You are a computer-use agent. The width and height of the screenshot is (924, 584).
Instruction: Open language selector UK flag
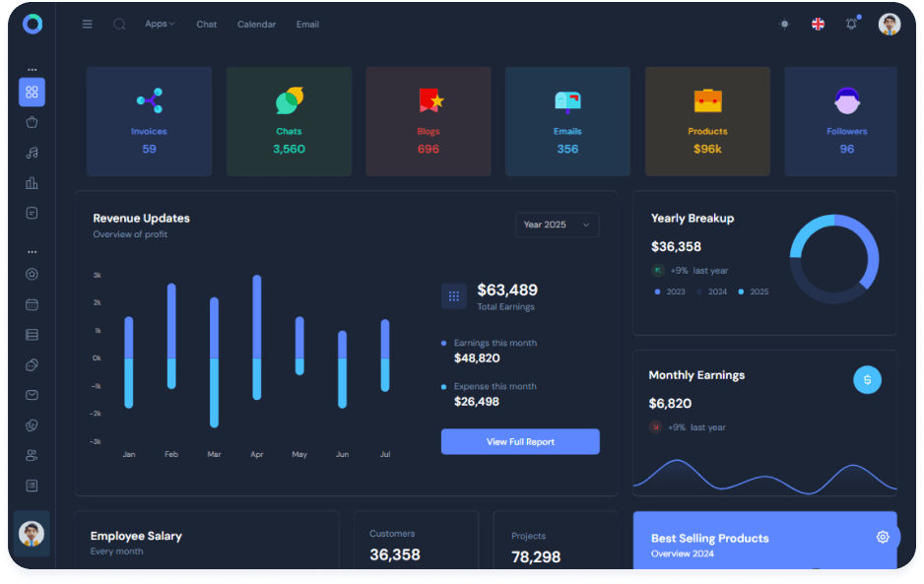point(818,25)
